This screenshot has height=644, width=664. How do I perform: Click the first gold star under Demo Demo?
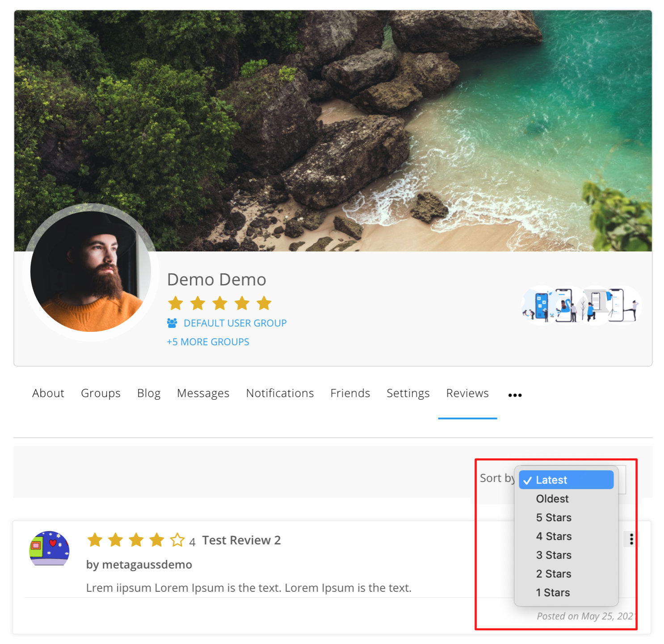[176, 303]
